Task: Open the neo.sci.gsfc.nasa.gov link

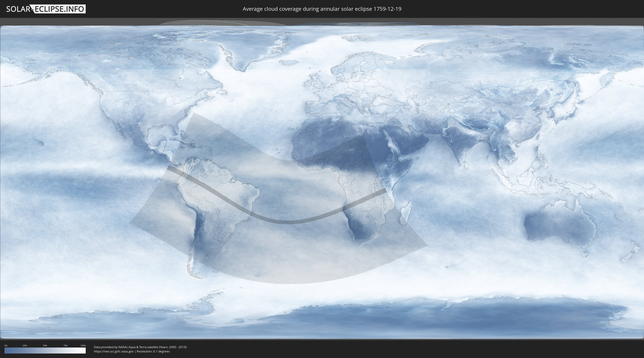Action: 114,351
